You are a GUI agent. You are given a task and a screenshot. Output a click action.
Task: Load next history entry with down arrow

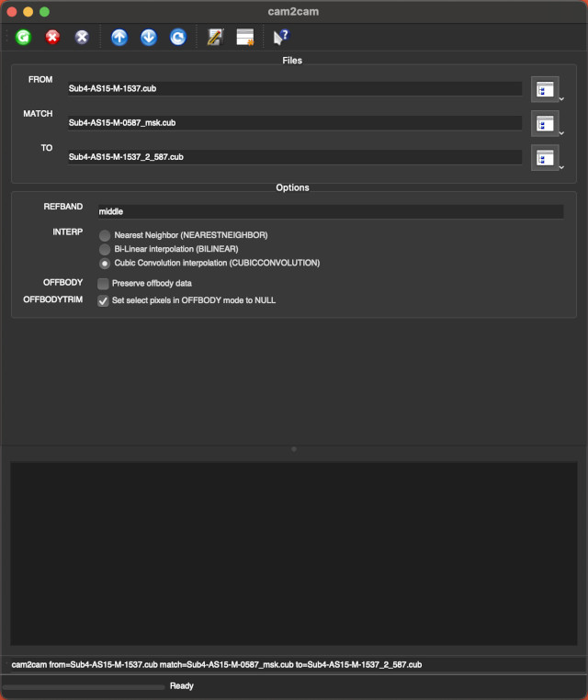(x=148, y=38)
